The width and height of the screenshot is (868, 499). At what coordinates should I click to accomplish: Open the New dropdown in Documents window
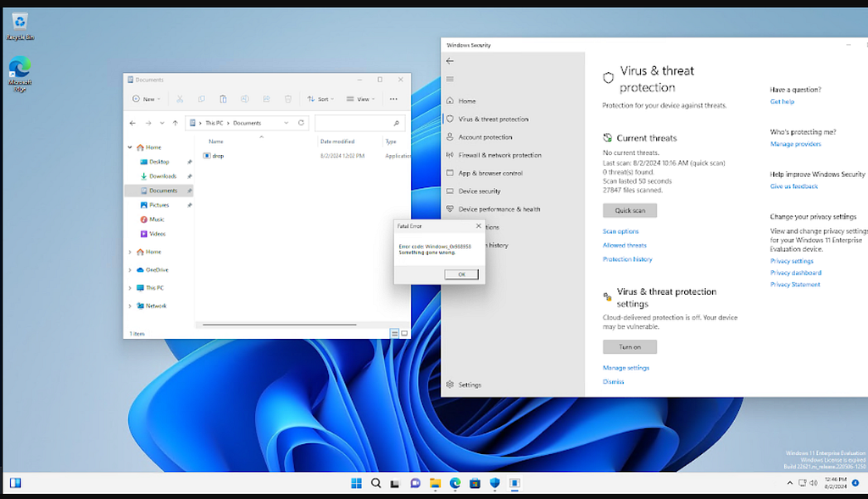click(147, 99)
